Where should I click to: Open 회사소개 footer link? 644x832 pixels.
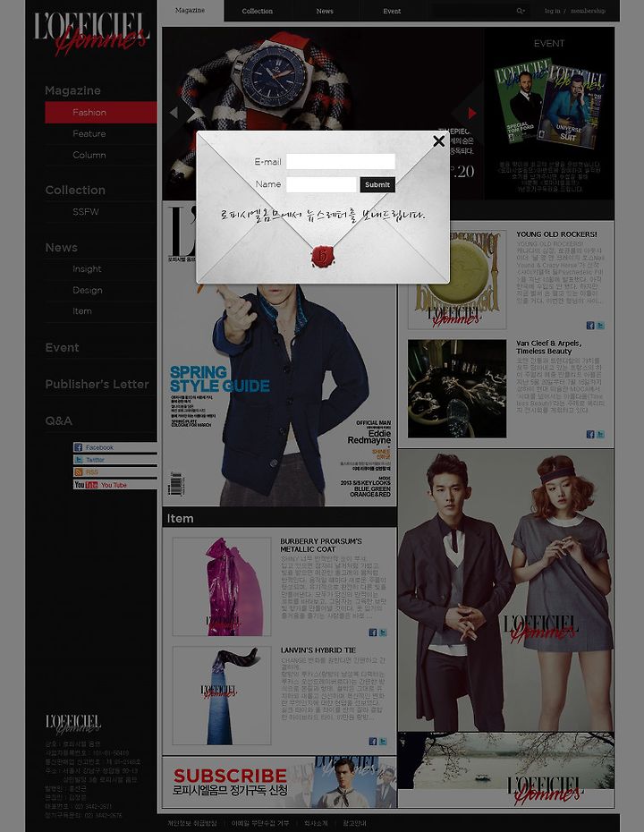click(x=316, y=823)
